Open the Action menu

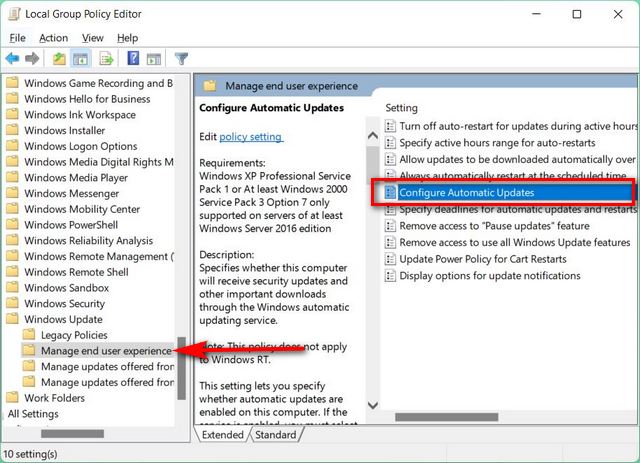click(53, 38)
